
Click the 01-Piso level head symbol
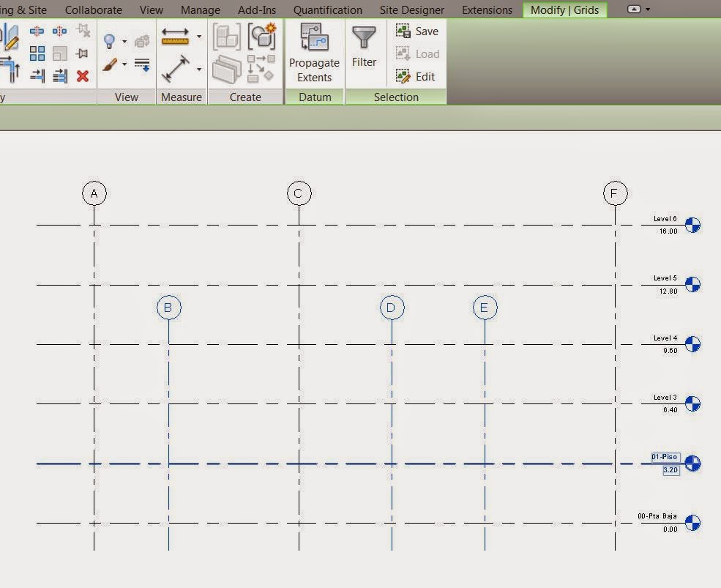pos(692,464)
